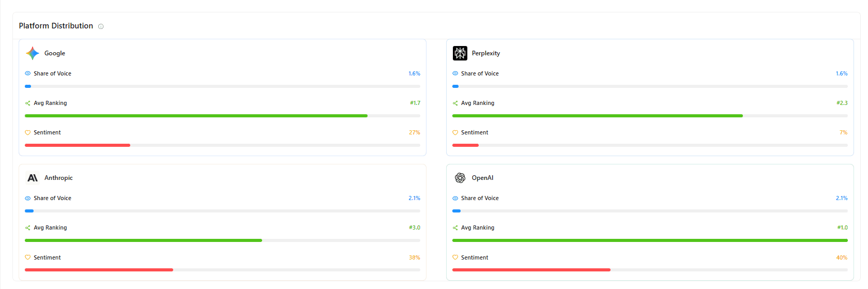Click the share icon in Perplexity Avg Ranking
Image resolution: width=868 pixels, height=289 pixels.
pyautogui.click(x=455, y=103)
